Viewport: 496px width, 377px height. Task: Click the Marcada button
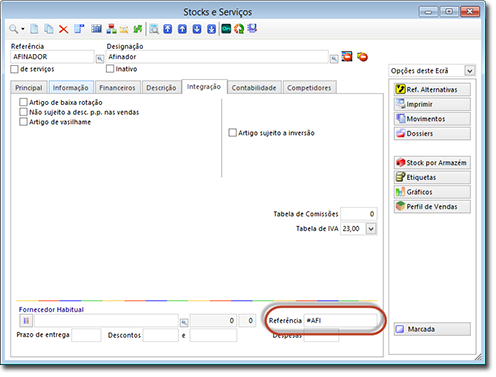coord(432,329)
